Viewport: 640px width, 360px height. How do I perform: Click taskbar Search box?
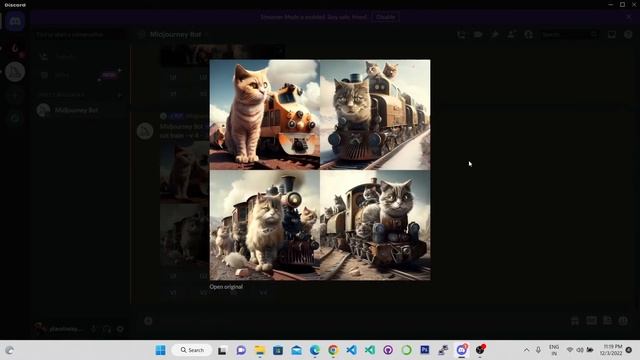[x=191, y=350]
